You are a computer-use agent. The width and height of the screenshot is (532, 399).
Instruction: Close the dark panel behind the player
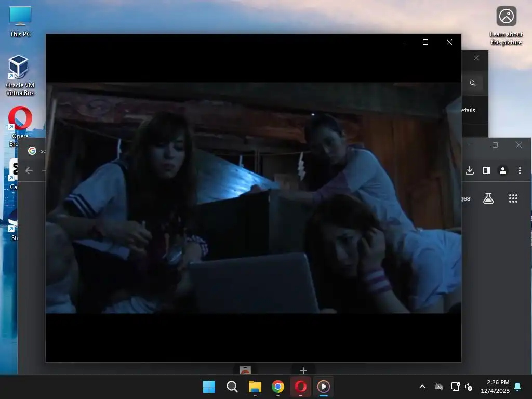point(476,58)
